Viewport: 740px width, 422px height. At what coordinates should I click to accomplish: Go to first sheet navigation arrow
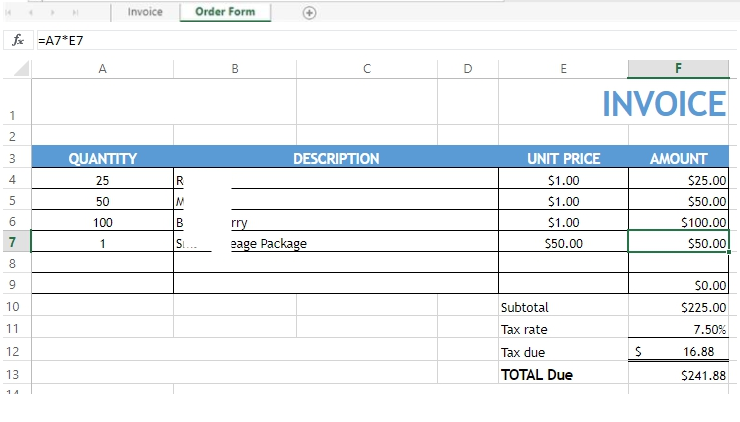(x=8, y=13)
